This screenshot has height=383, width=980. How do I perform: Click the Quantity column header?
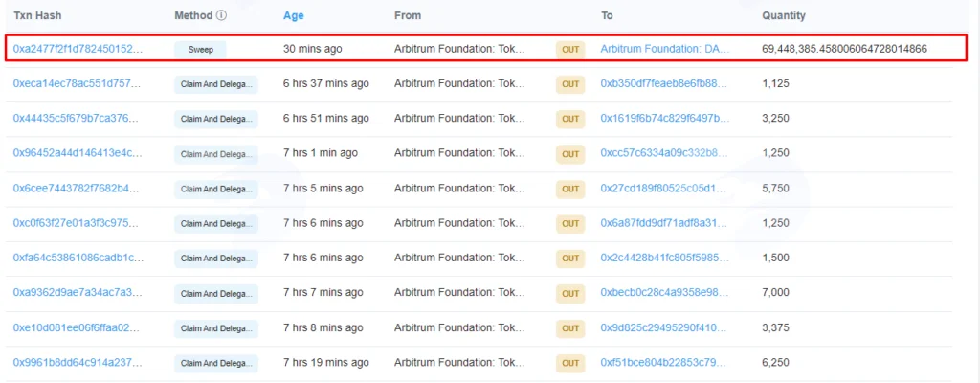pos(783,15)
